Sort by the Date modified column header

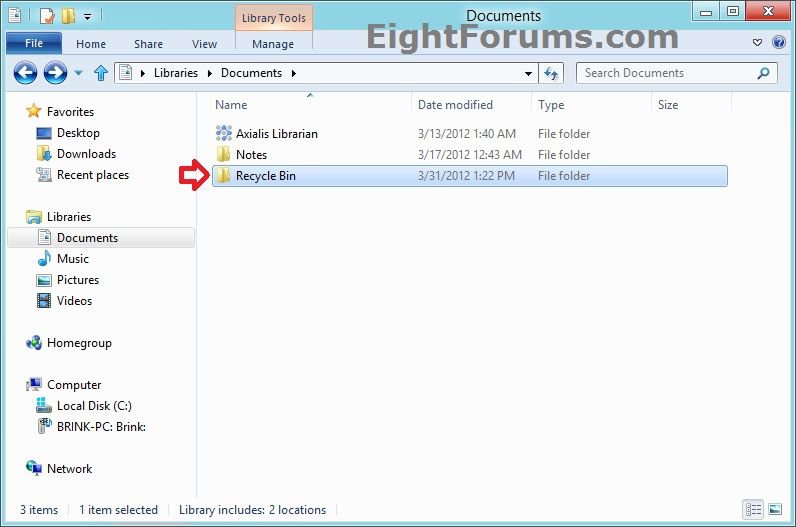pyautogui.click(x=455, y=105)
